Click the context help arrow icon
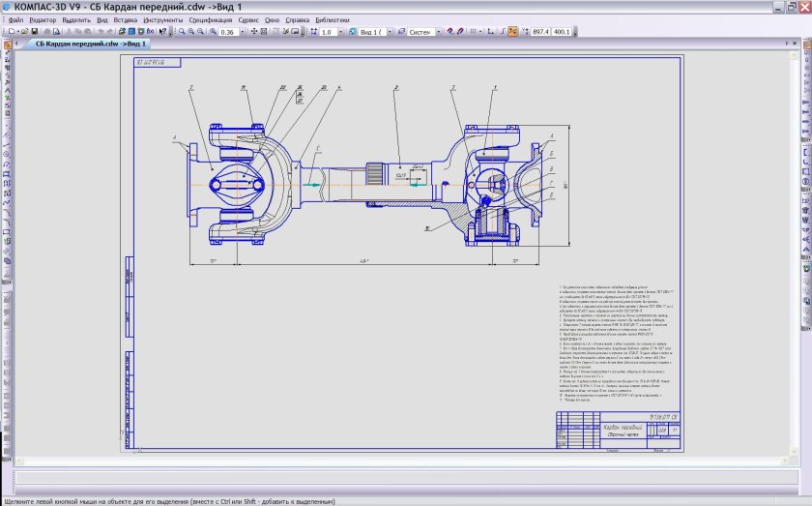Viewport: 812px width, 506px height. click(x=161, y=32)
